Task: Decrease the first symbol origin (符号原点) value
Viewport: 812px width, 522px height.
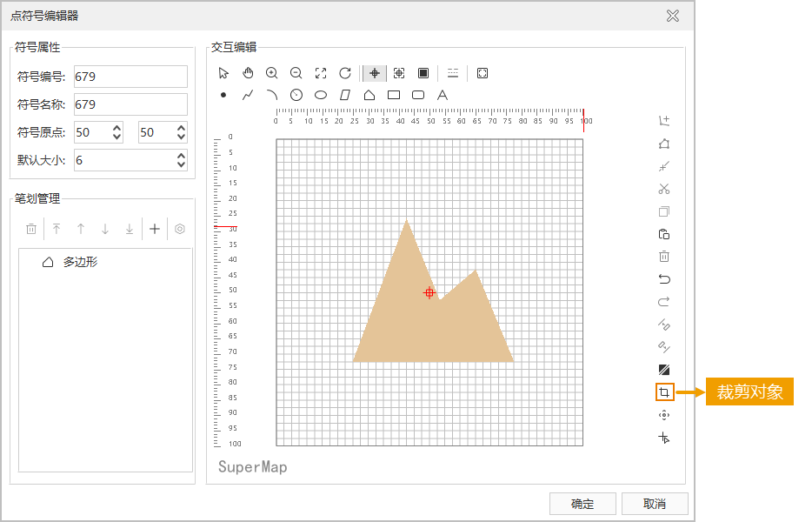Action: tap(117, 137)
